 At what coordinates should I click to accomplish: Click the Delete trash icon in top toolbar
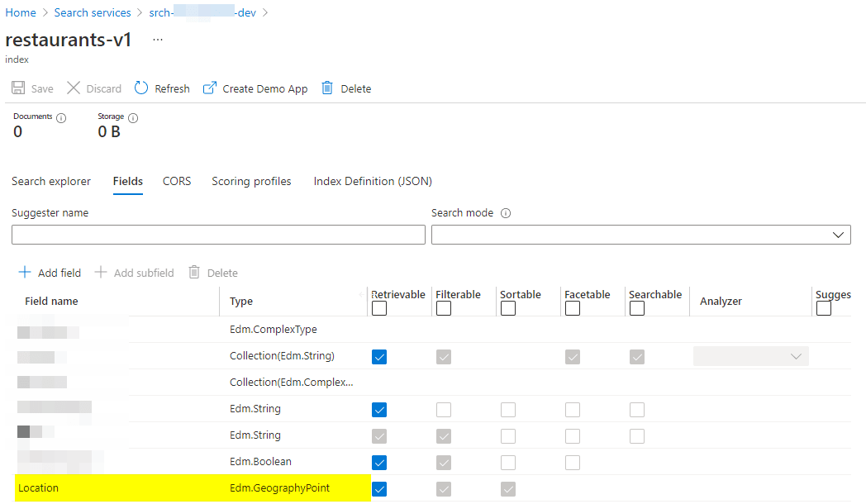pos(327,88)
